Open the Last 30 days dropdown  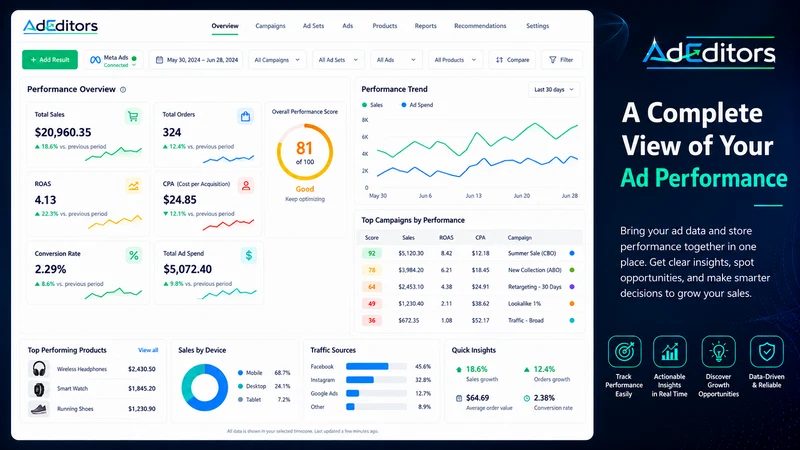[554, 90]
